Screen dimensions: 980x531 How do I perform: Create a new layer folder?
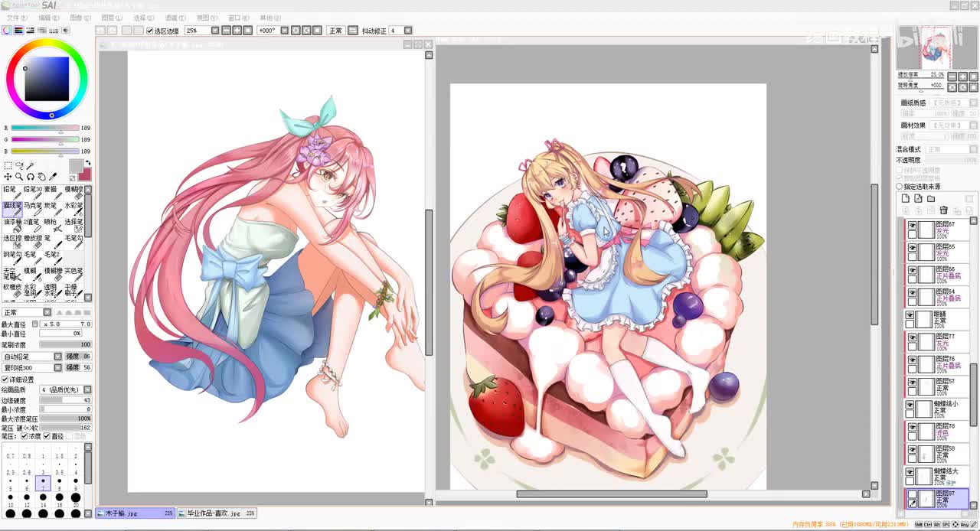click(x=931, y=199)
